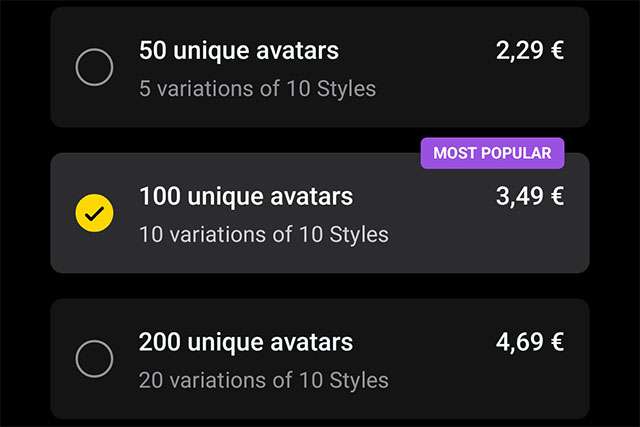
Task: Click the MOST POPULAR purple badge
Action: pos(492,153)
